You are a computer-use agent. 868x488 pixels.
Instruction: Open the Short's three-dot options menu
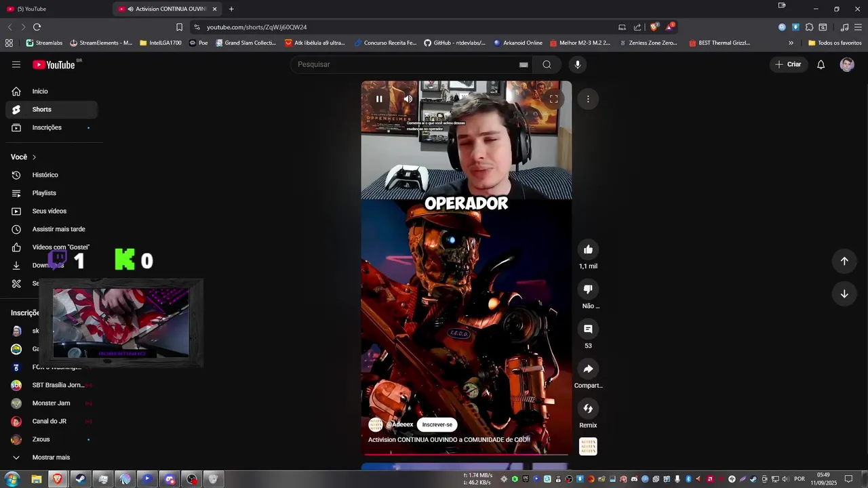(x=588, y=99)
